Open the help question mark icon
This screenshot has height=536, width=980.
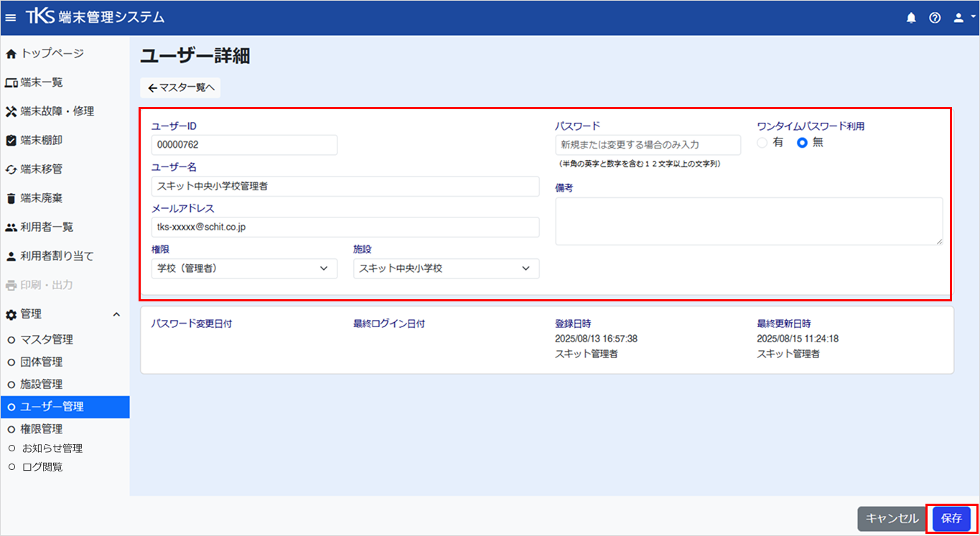934,18
